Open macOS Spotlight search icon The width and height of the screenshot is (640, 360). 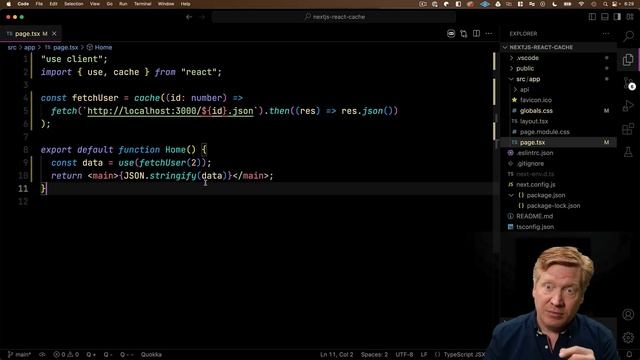[605, 4]
